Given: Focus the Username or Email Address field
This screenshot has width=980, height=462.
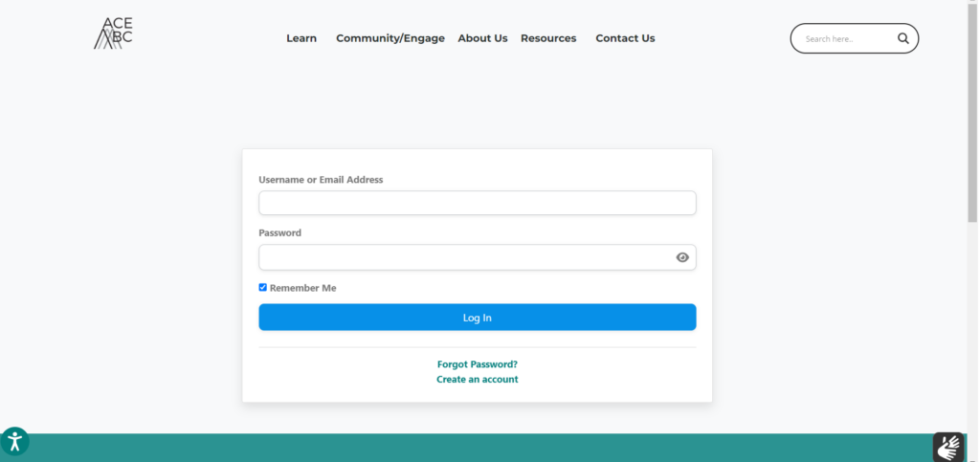Looking at the screenshot, I should pyautogui.click(x=477, y=203).
